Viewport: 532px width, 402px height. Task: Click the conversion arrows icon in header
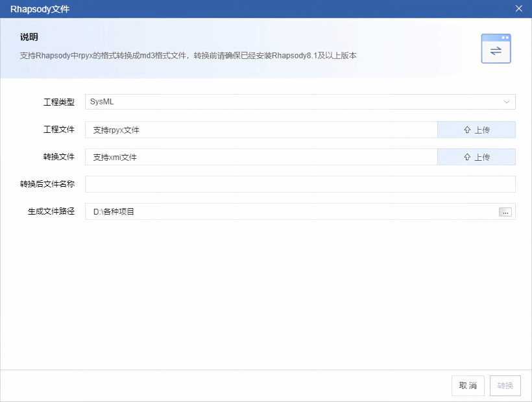pos(496,49)
